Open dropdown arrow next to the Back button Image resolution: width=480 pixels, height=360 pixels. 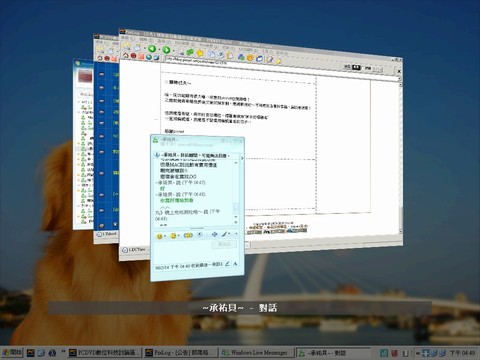(158, 50)
